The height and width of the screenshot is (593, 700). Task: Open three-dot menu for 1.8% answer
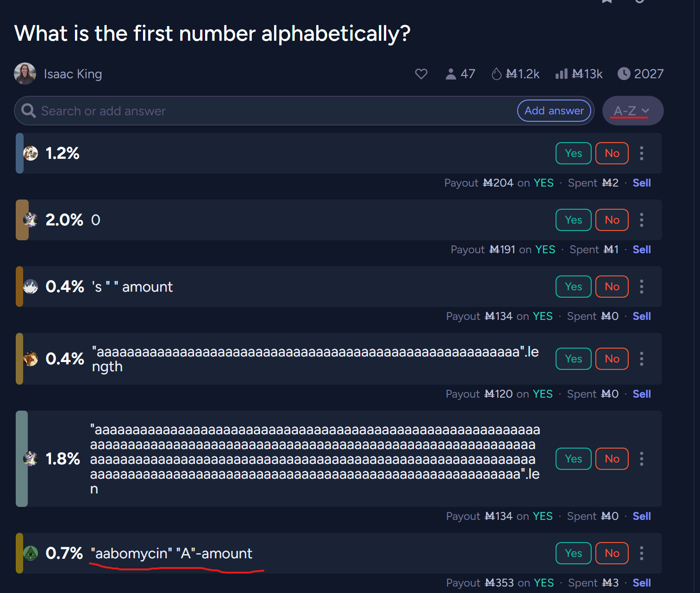coord(641,459)
